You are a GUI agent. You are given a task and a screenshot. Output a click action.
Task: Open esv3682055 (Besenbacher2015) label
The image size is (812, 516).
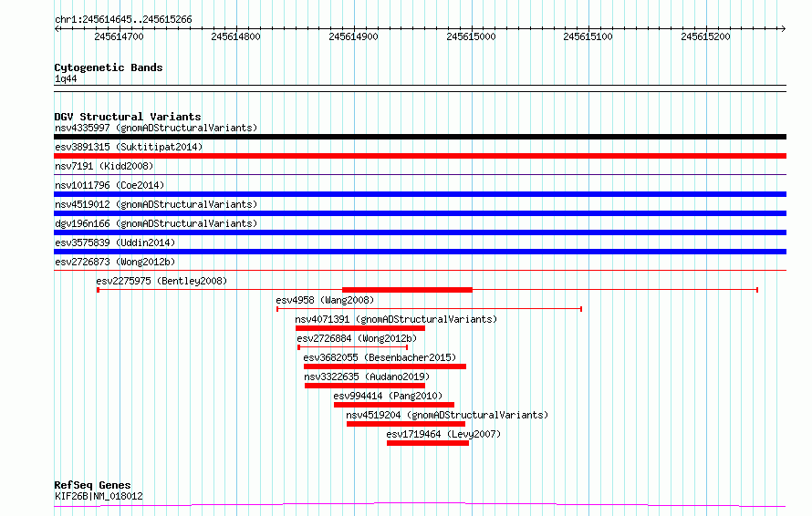point(380,357)
